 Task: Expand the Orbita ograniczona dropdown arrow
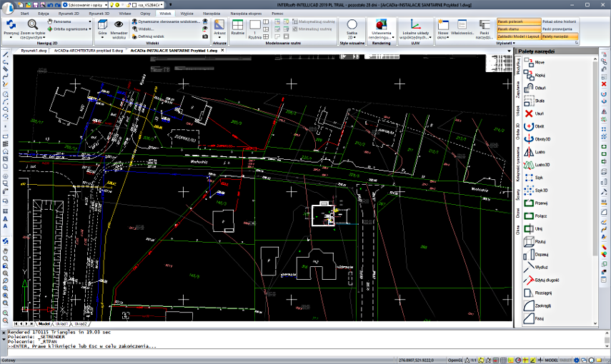tap(90, 29)
